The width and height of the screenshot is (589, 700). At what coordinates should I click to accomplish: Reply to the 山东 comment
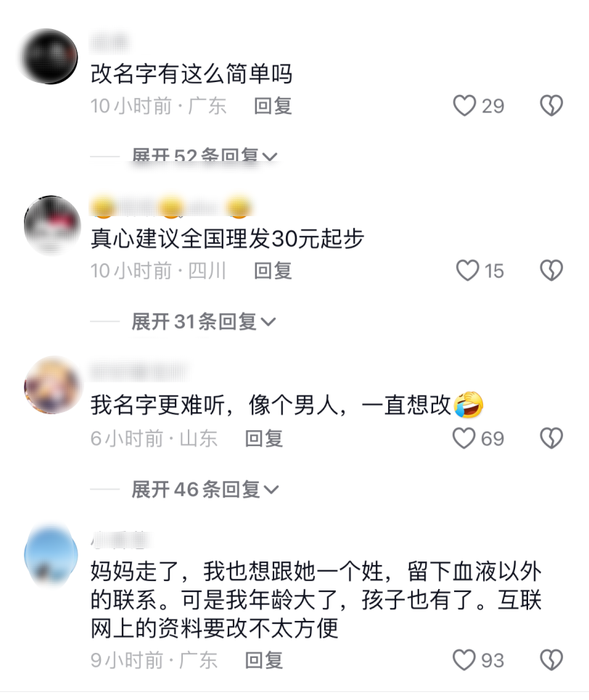click(264, 438)
